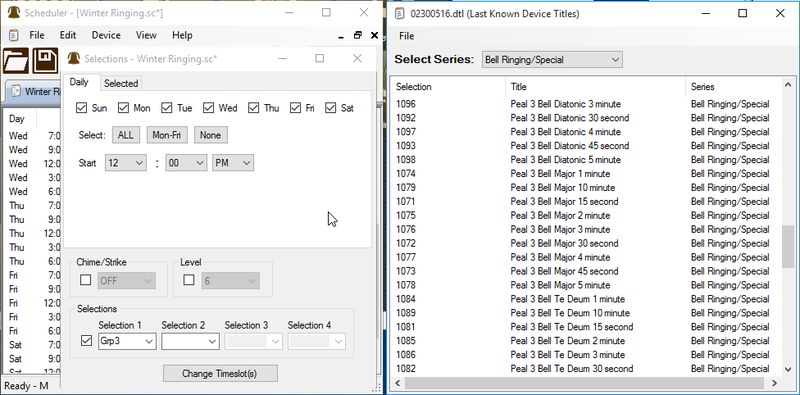Viewport: 800px width, 395px height.
Task: Open Select Series Bell Ringing/Special dropdown
Action: click(552, 60)
